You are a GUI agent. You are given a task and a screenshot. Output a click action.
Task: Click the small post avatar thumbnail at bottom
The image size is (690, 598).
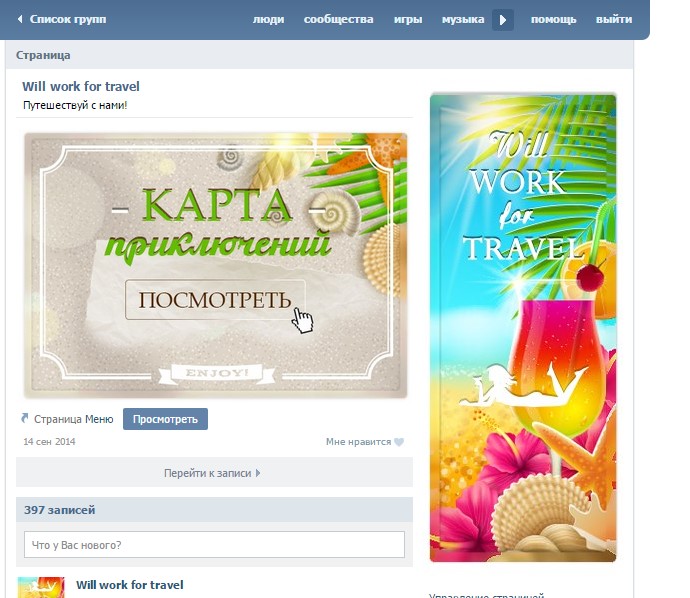pos(41,587)
